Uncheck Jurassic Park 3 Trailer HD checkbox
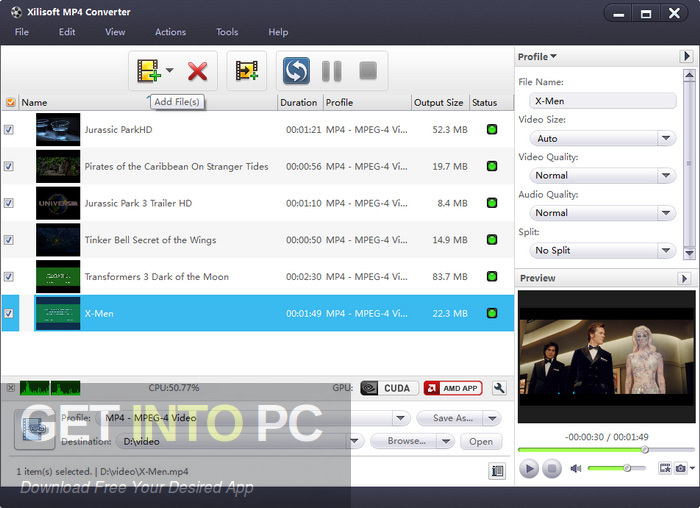Viewport: 700px width, 508px height. pyautogui.click(x=8, y=203)
